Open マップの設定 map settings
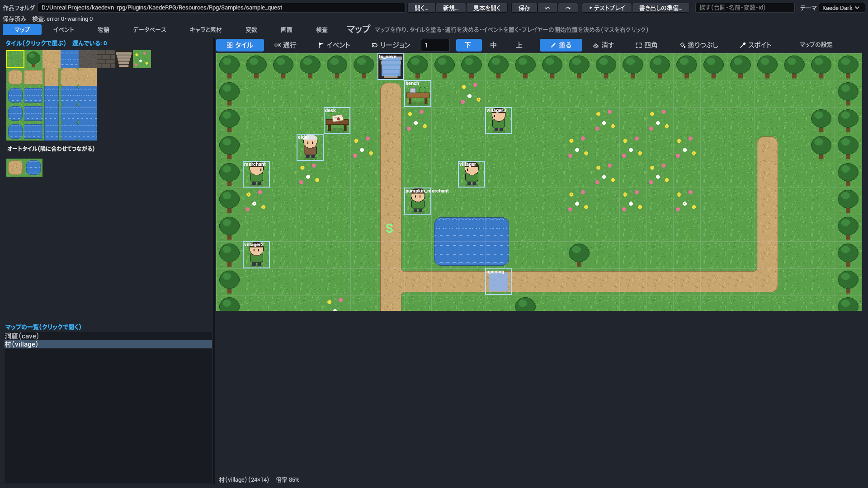The image size is (868, 488). click(x=816, y=45)
